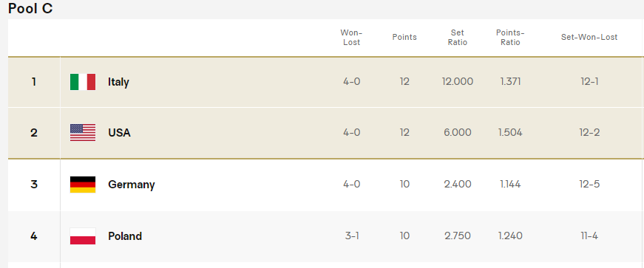The image size is (644, 268).
Task: Click the Pool C heading
Action: click(x=30, y=9)
